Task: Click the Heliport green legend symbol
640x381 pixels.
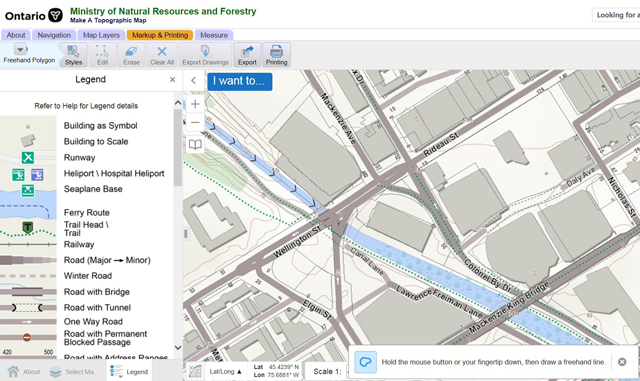Action: 18,175
